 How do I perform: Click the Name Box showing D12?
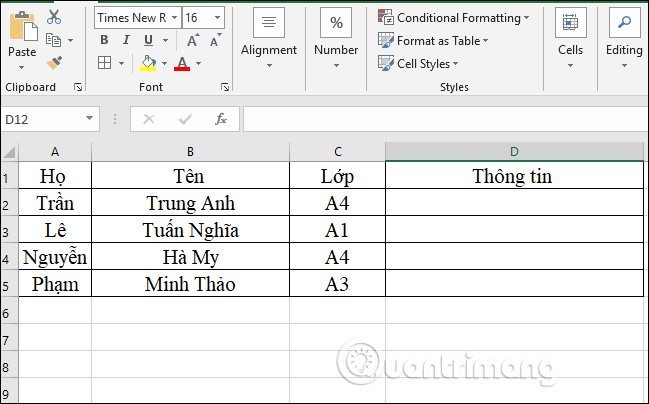(x=41, y=120)
